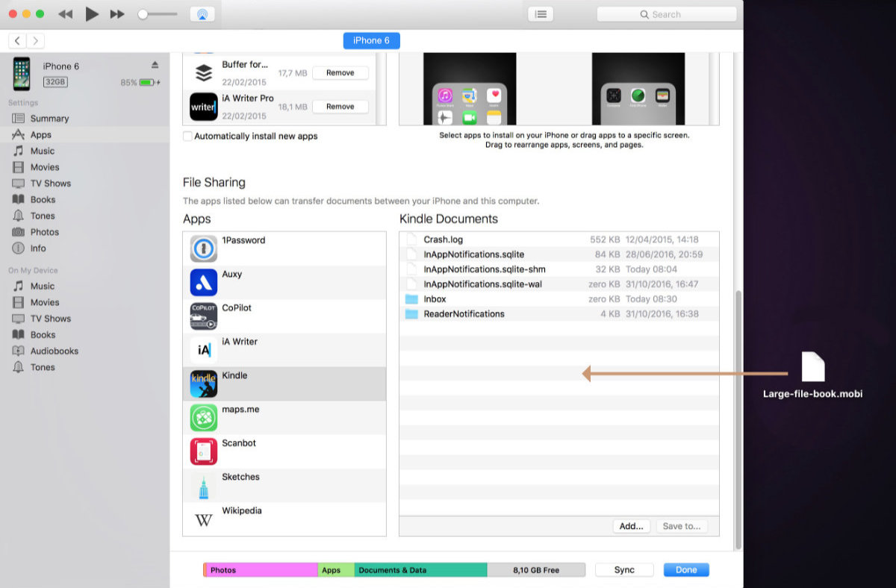
Task: Remove the iA Writer Pro app
Action: coord(340,106)
